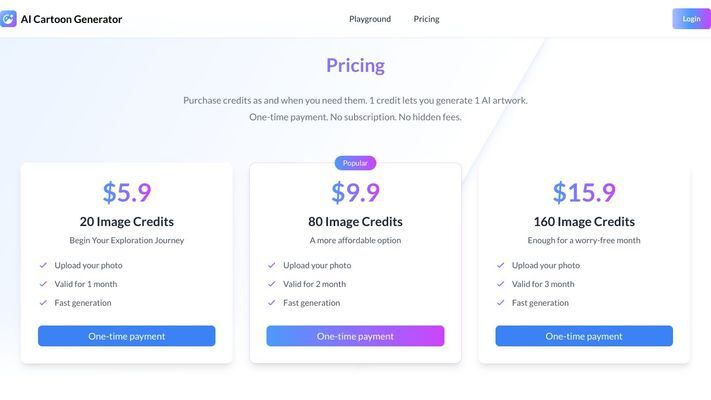Click the 80 Image Credits heading

point(356,222)
